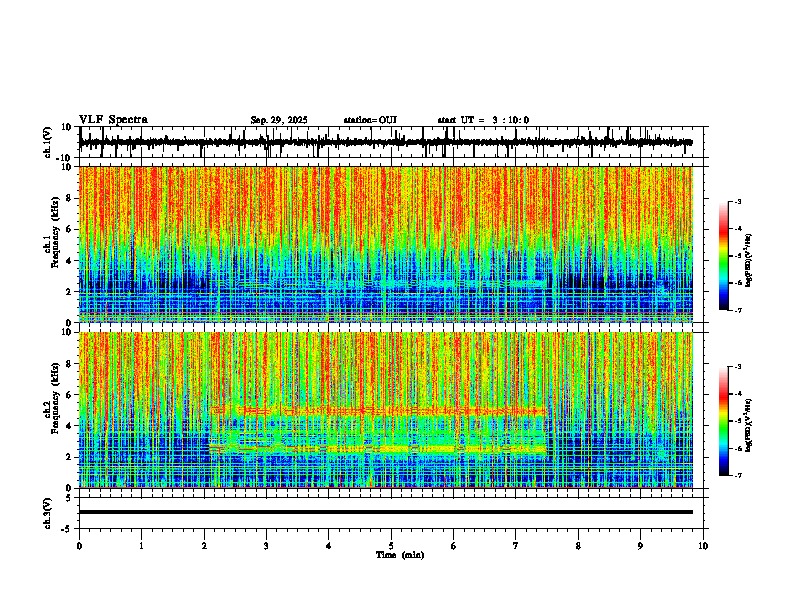This screenshot has height=612, width=792.
Task: Click the ch.1 color bar's log(PSD) label
Action: (x=749, y=260)
